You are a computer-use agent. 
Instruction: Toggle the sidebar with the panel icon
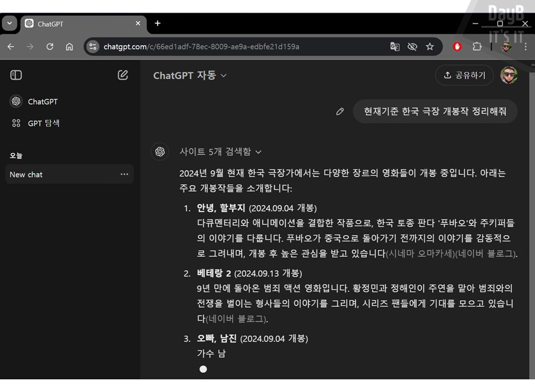tap(16, 75)
